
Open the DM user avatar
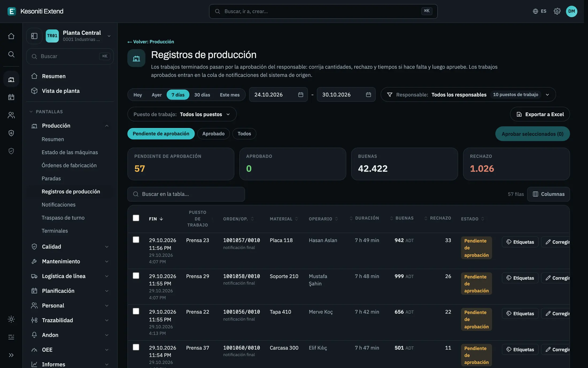571,11
